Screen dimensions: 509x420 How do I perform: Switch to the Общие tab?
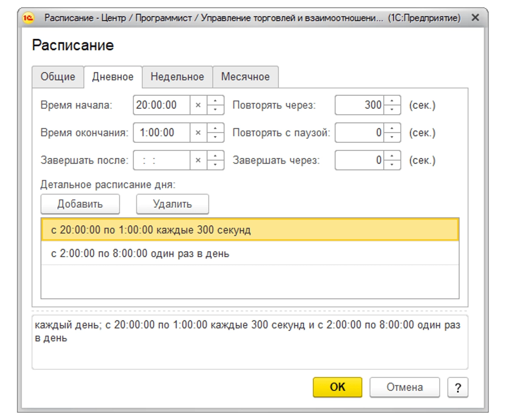click(x=58, y=77)
